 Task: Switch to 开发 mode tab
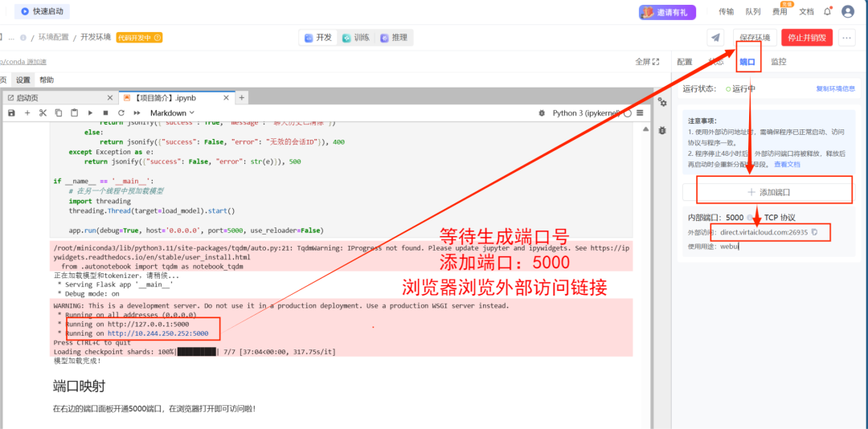coord(318,38)
